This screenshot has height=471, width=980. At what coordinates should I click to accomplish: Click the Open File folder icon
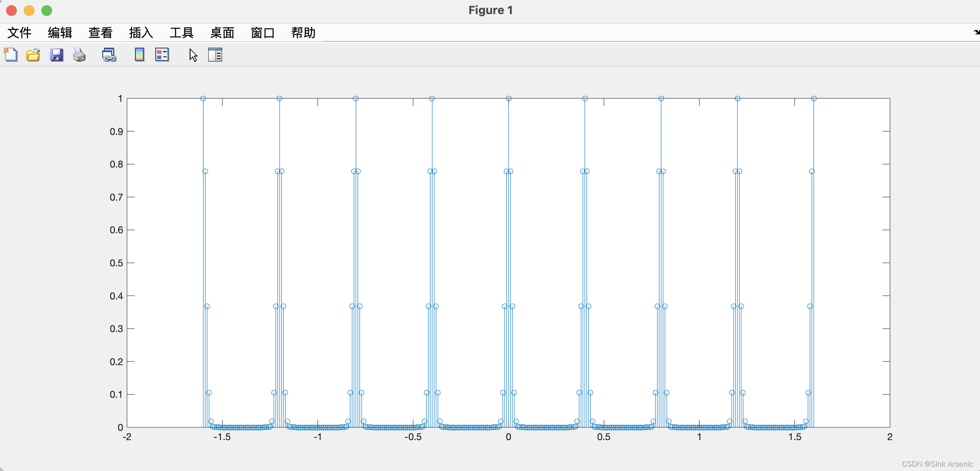click(33, 55)
